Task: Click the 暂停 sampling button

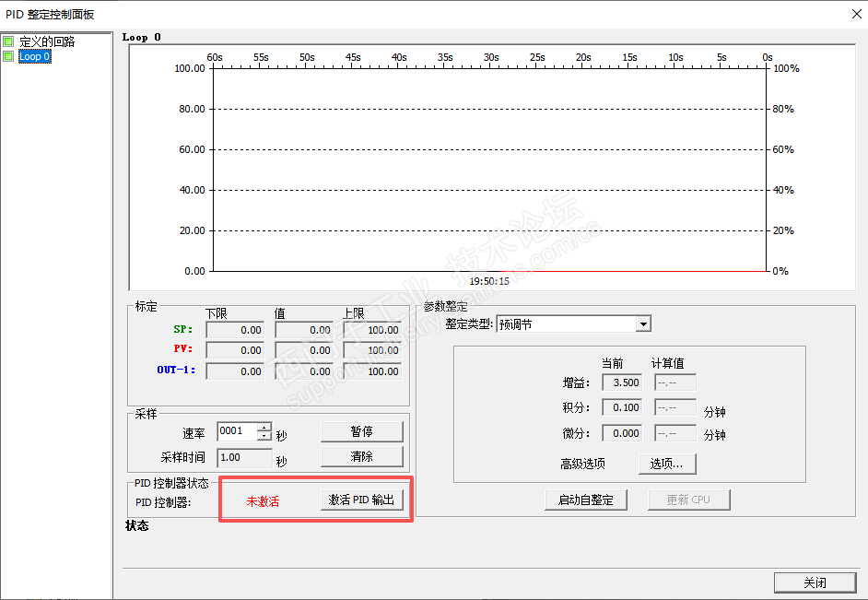Action: point(362,431)
